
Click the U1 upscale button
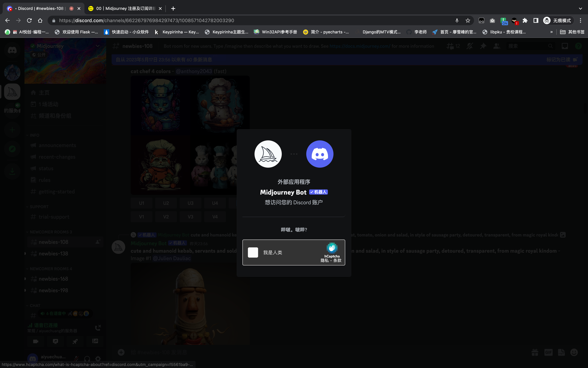point(142,203)
